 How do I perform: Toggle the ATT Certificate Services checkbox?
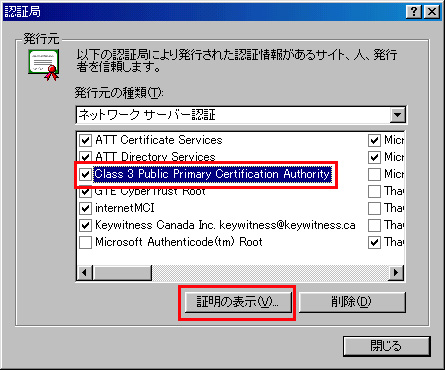tap(85, 140)
